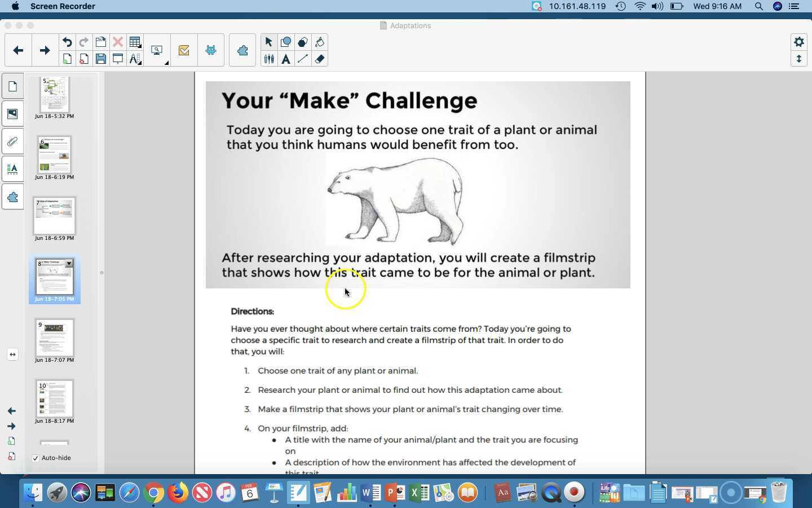Open the Jun 18–7:05 PM page dropdown
Viewport: 812px width, 508px height.
pyautogui.click(x=68, y=264)
